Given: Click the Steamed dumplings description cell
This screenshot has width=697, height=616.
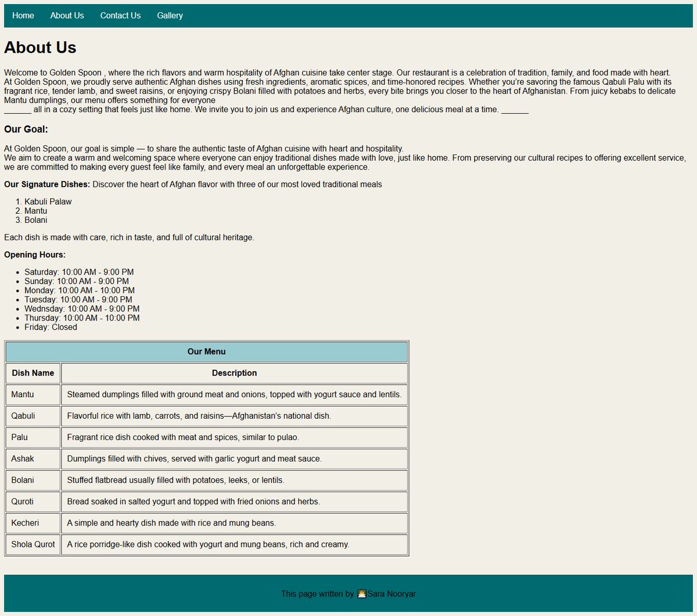Looking at the screenshot, I should coord(235,395).
